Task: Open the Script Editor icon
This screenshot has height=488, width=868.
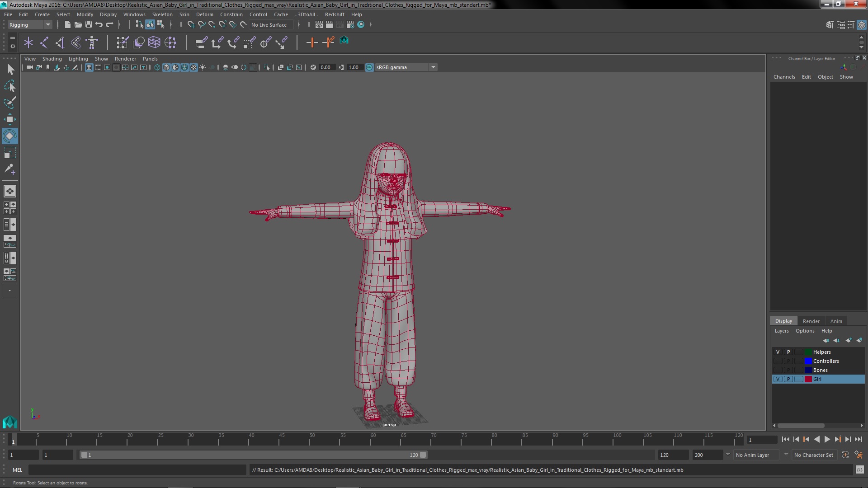Action: click(x=859, y=470)
